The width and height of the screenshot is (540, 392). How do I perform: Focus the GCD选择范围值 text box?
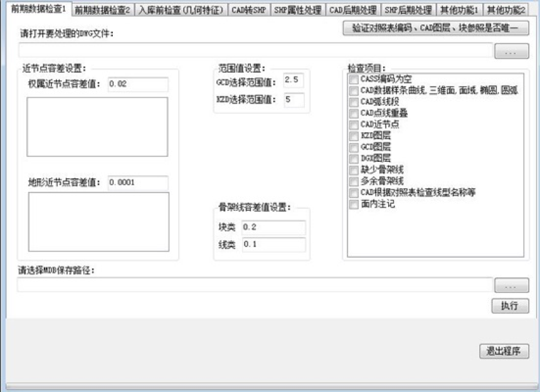[294, 80]
